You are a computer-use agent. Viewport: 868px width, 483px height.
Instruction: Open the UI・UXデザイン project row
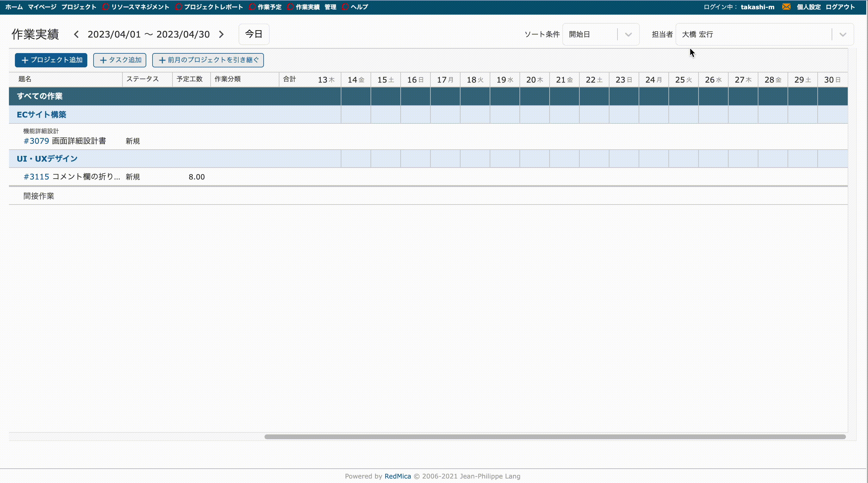coord(47,159)
